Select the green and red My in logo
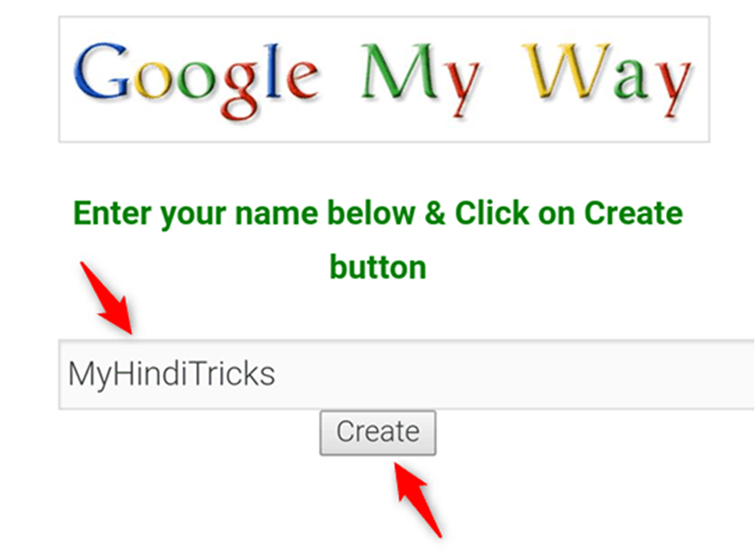The width and height of the screenshot is (756, 560). pyautogui.click(x=421, y=79)
